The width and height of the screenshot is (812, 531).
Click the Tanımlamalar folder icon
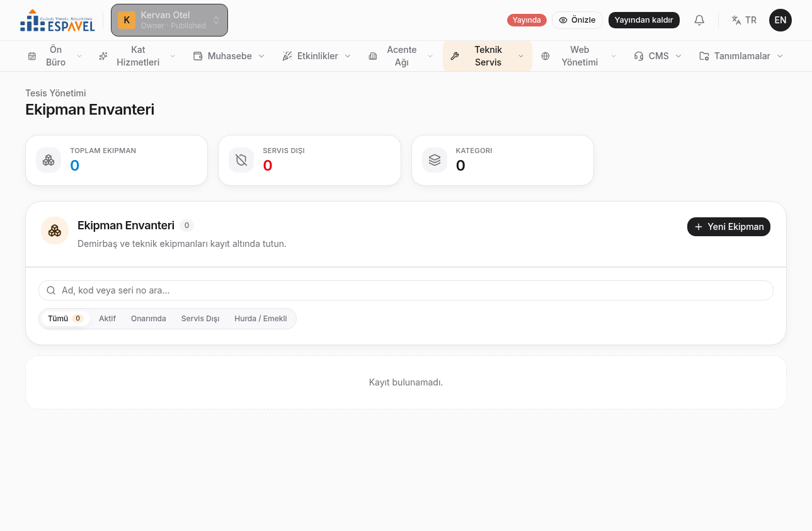704,56
